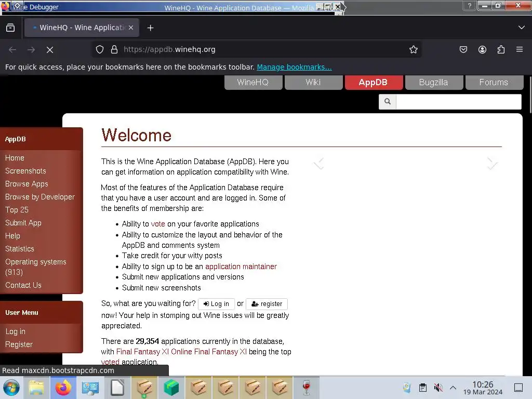Bookmark this page with the star
The height and width of the screenshot is (399, 532).
pos(413,49)
